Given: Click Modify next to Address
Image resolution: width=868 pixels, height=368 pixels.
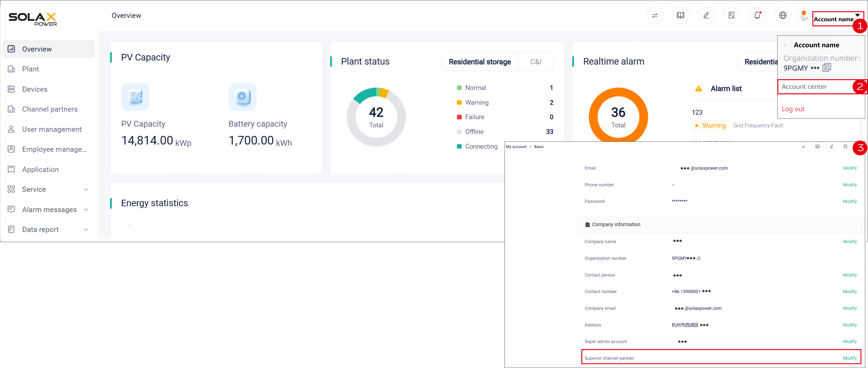Looking at the screenshot, I should (x=850, y=325).
